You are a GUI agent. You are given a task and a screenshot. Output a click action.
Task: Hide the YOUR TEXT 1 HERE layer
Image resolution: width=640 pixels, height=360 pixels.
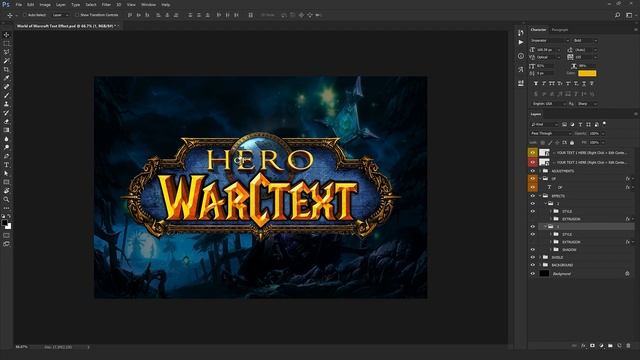coord(533,153)
